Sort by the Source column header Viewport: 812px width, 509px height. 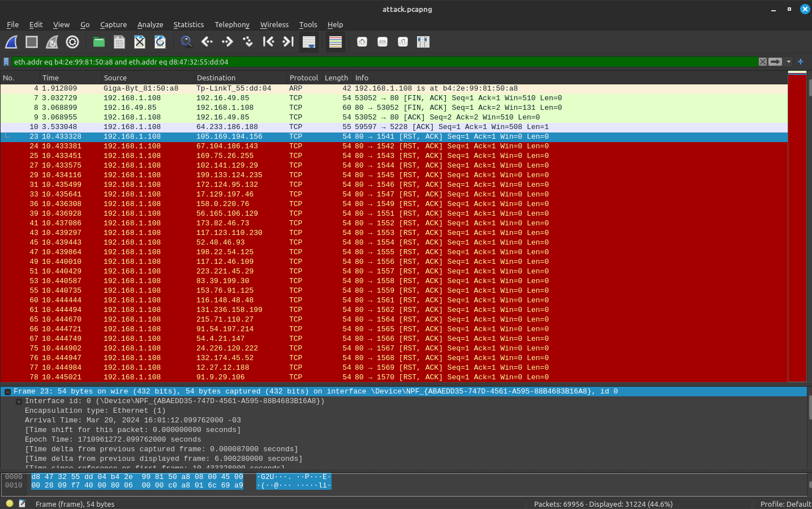[147, 78]
